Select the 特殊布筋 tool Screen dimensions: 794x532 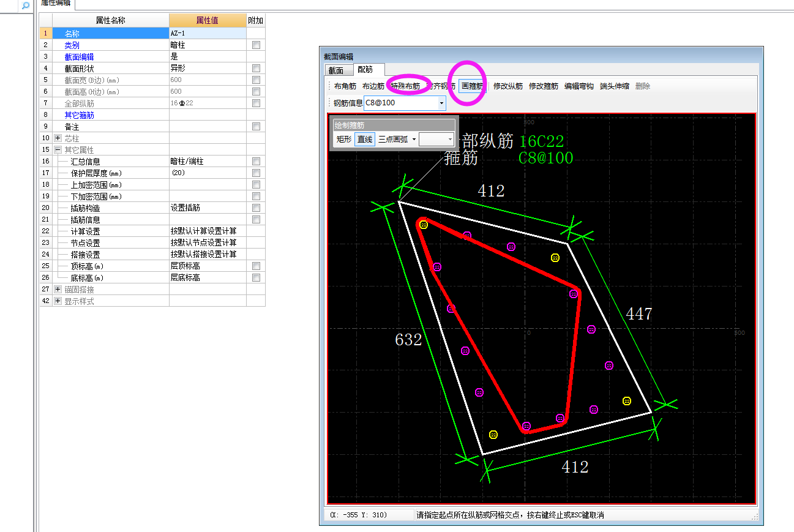pos(405,86)
